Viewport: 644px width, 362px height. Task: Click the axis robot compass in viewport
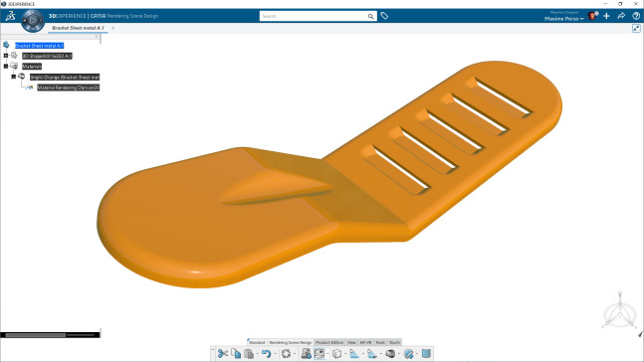(x=620, y=311)
